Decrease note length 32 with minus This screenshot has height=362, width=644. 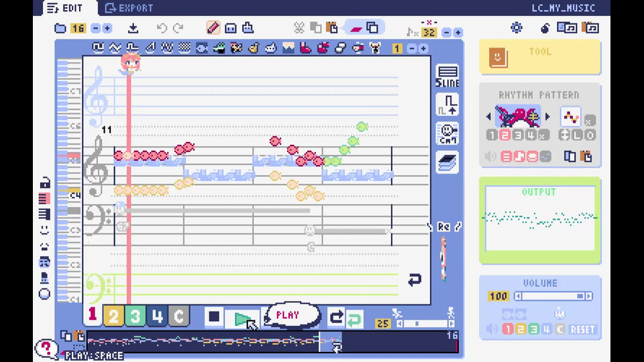point(447,32)
